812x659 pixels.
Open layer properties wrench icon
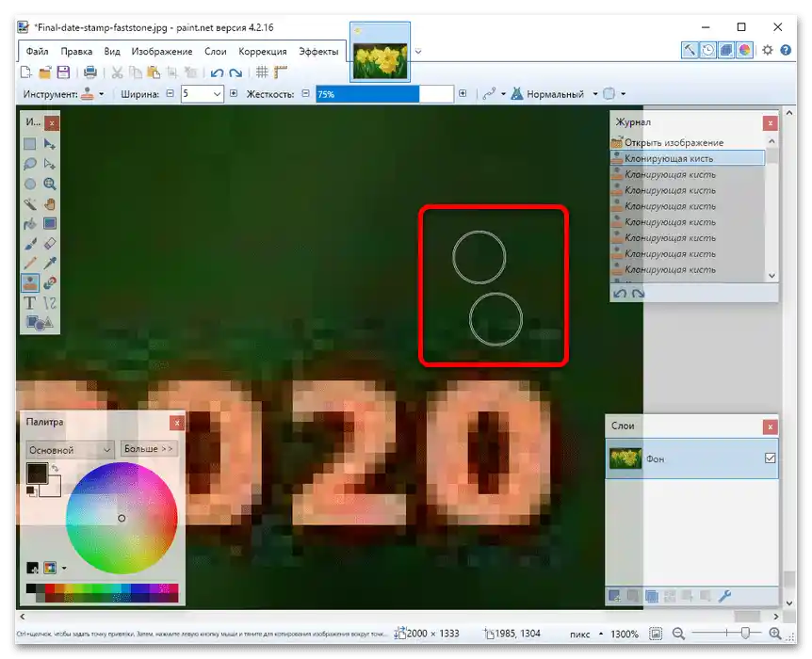(724, 596)
